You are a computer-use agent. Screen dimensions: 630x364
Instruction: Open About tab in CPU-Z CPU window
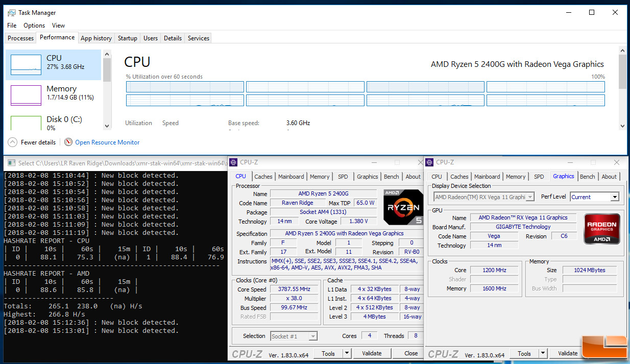[413, 177]
